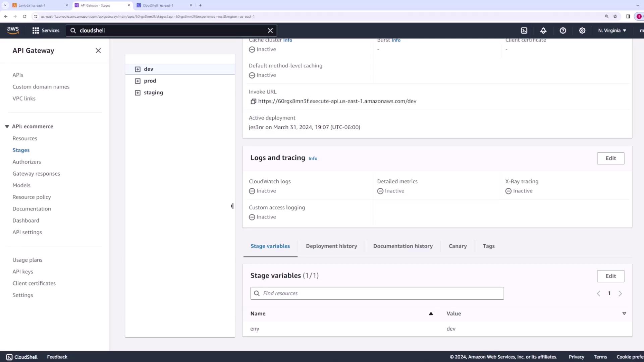This screenshot has height=362, width=644.
Task: Click the AWS logo home icon
Action: click(x=13, y=30)
